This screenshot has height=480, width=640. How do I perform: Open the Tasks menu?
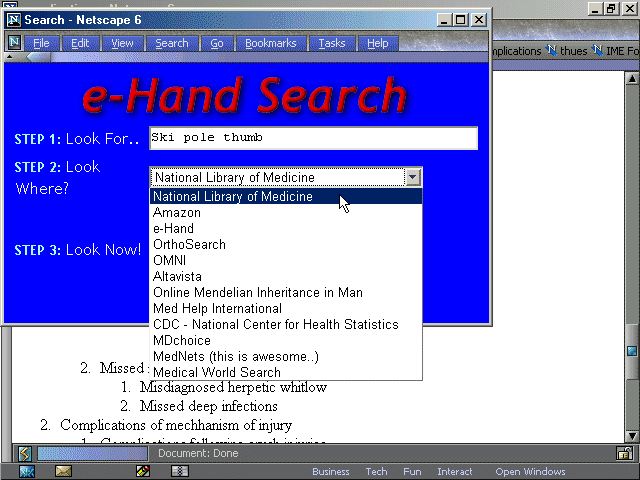pyautogui.click(x=331, y=43)
